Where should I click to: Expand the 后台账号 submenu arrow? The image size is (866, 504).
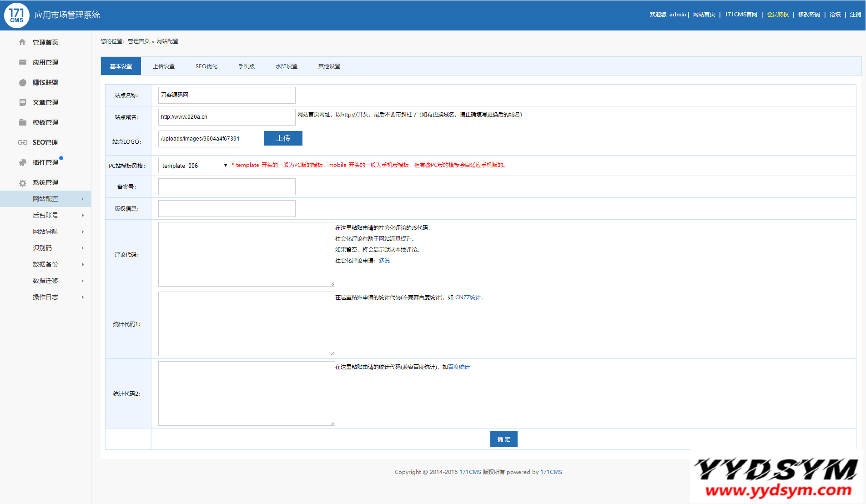(82, 215)
